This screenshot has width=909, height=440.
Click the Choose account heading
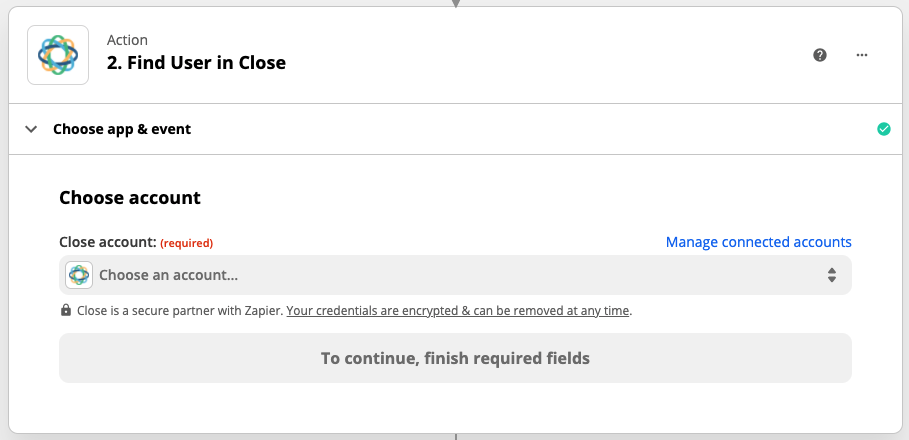pos(130,198)
